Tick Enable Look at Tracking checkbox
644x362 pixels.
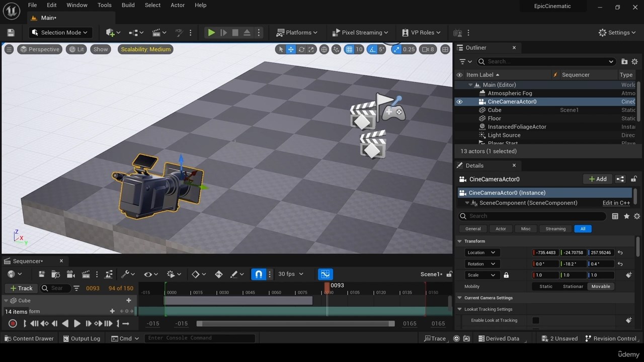pyautogui.click(x=536, y=320)
